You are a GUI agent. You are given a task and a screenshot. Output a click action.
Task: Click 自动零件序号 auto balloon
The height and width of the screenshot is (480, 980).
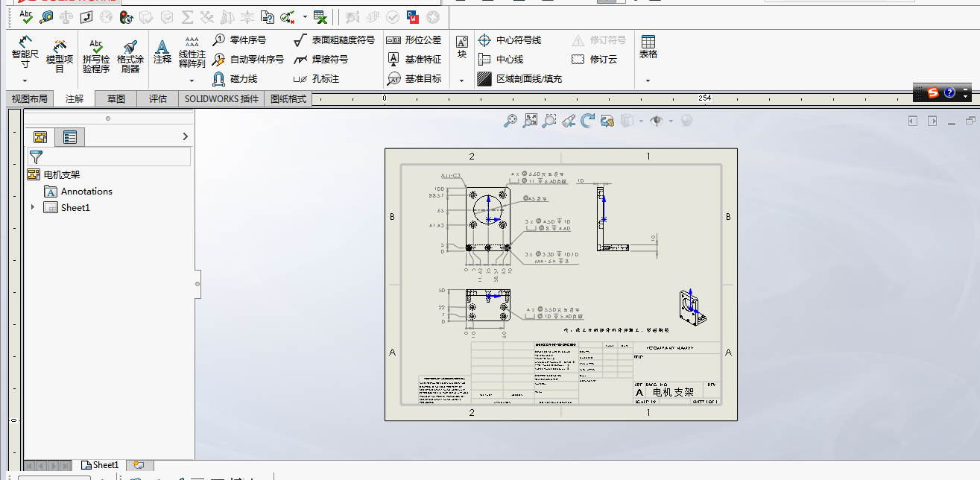pos(248,59)
